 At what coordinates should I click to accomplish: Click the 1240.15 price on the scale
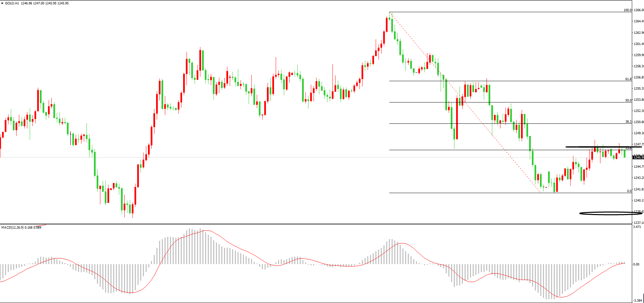pyautogui.click(x=639, y=201)
